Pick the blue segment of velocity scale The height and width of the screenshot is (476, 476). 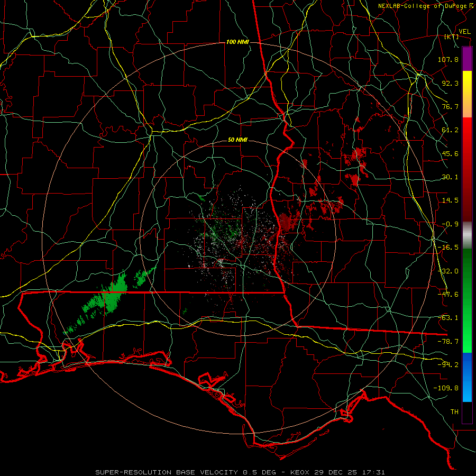pyautogui.click(x=467, y=377)
